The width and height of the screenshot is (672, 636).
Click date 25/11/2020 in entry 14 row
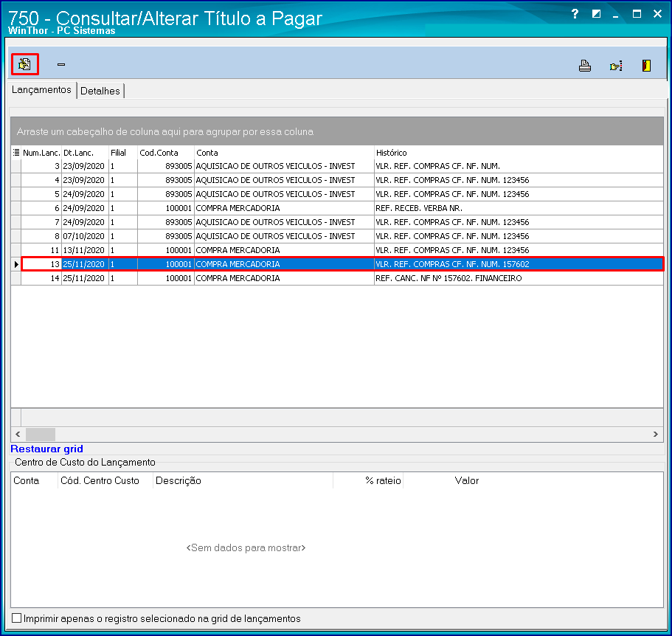(x=83, y=279)
